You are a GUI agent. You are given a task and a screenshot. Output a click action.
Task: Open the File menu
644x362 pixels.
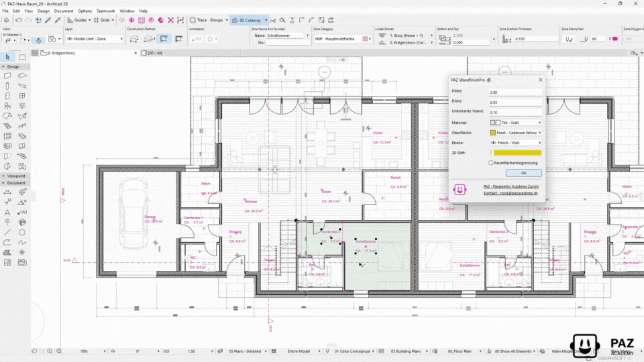pyautogui.click(x=5, y=11)
